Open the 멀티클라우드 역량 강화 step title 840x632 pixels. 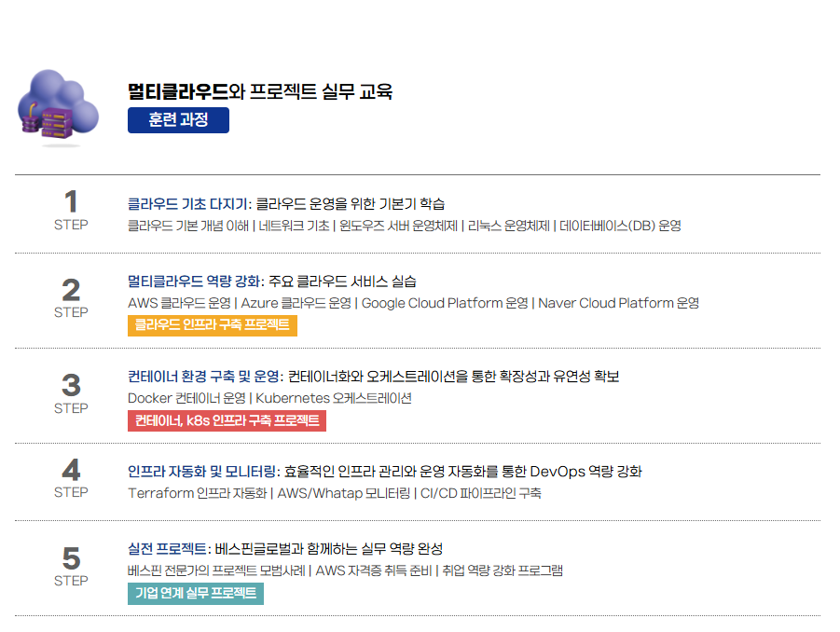point(271,281)
